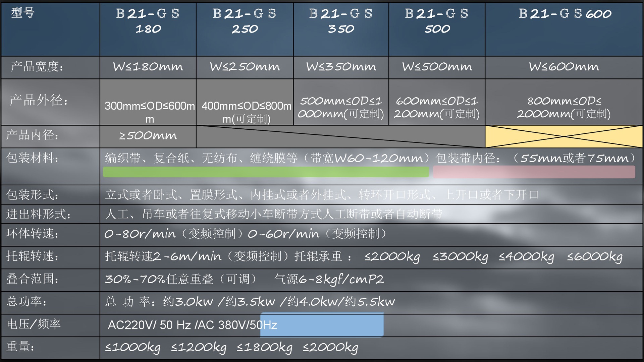
Task: Select the AC220V/50Hz voltage cell
Action: (193, 324)
